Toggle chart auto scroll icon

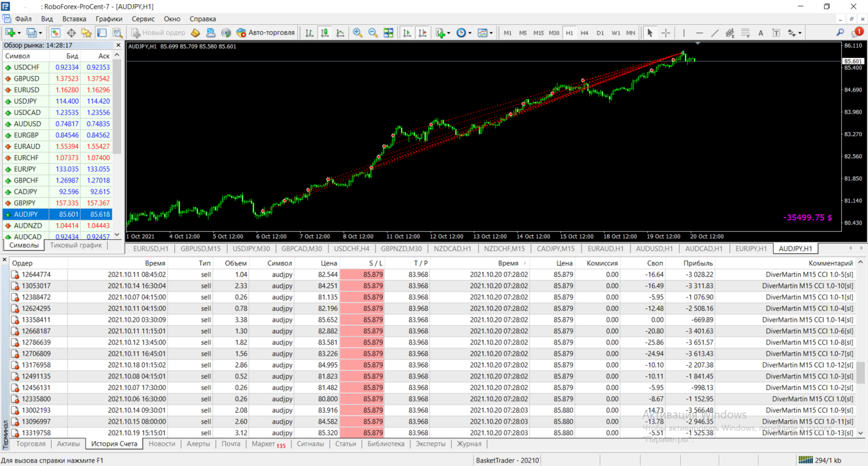(x=407, y=32)
